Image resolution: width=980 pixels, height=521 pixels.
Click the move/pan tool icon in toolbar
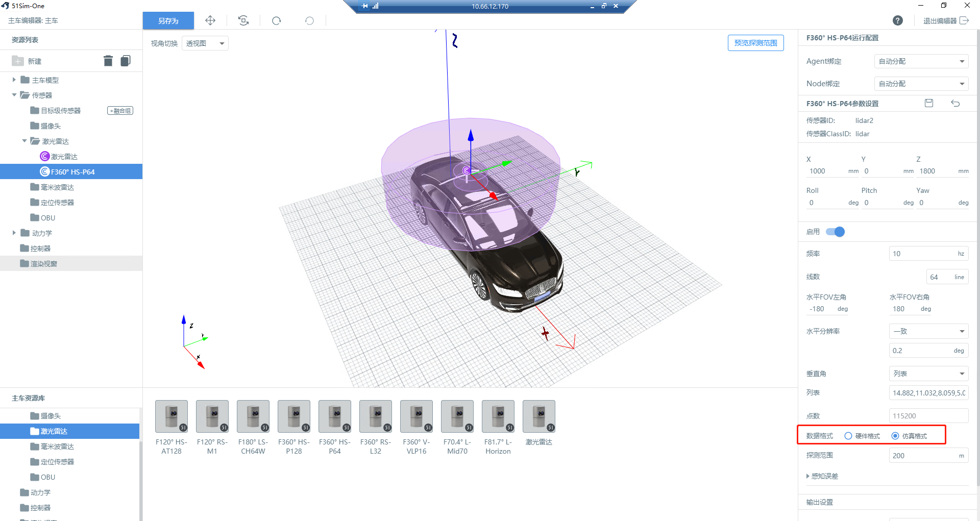(210, 20)
